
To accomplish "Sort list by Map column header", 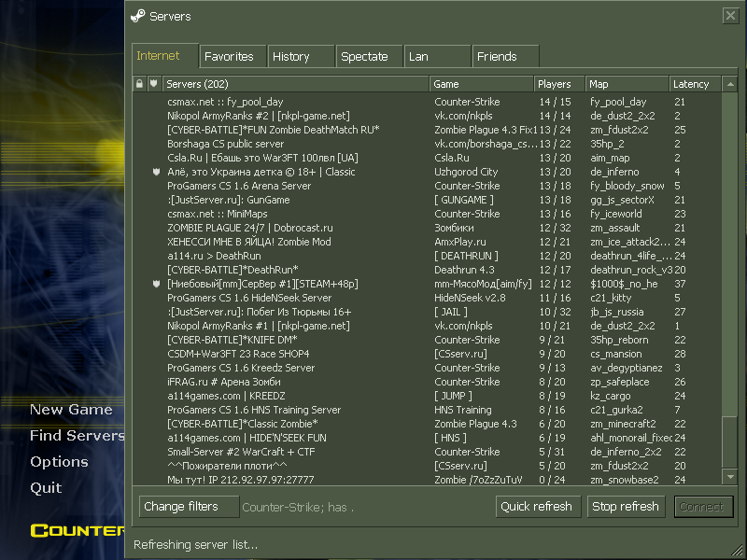I will click(627, 84).
